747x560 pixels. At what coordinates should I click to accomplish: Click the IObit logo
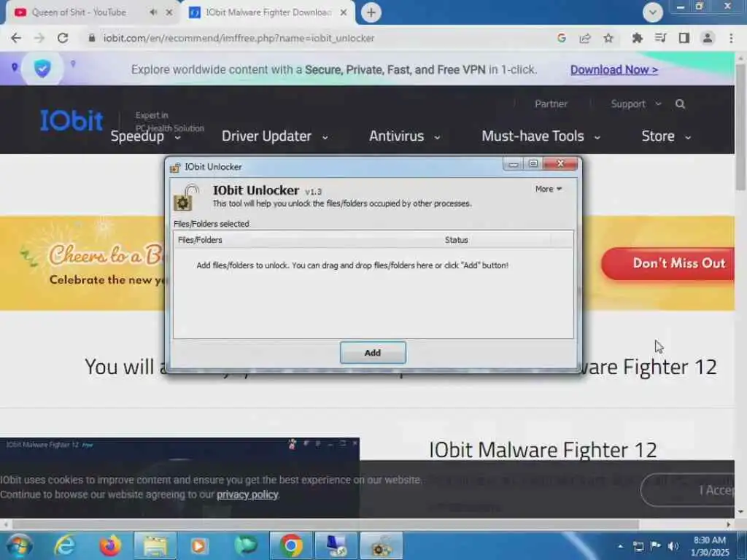[71, 120]
